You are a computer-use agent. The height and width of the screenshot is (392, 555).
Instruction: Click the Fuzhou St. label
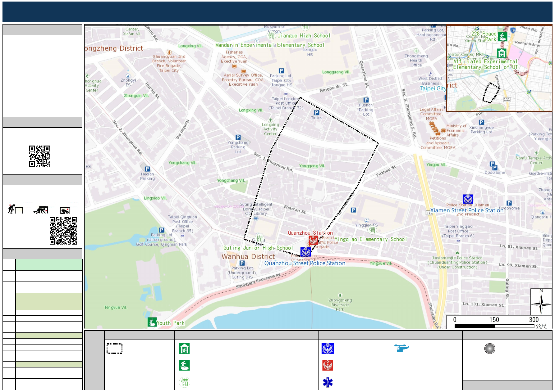386,171
